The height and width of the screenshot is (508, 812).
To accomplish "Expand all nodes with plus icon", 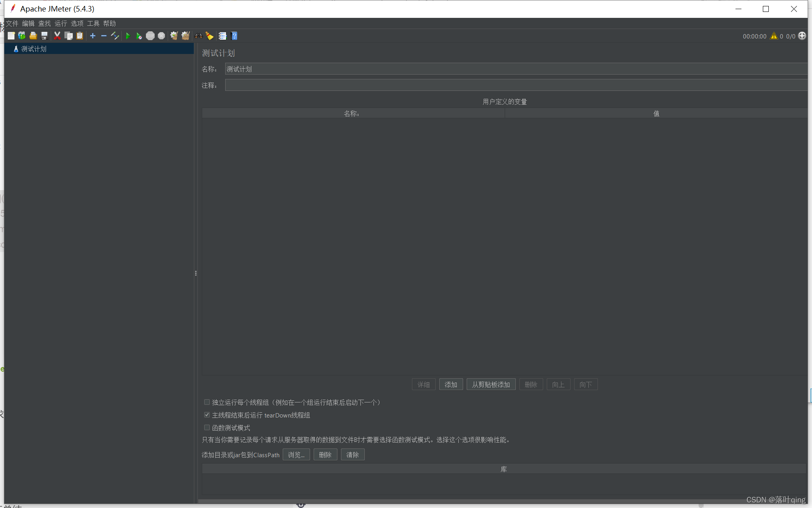I will click(93, 36).
